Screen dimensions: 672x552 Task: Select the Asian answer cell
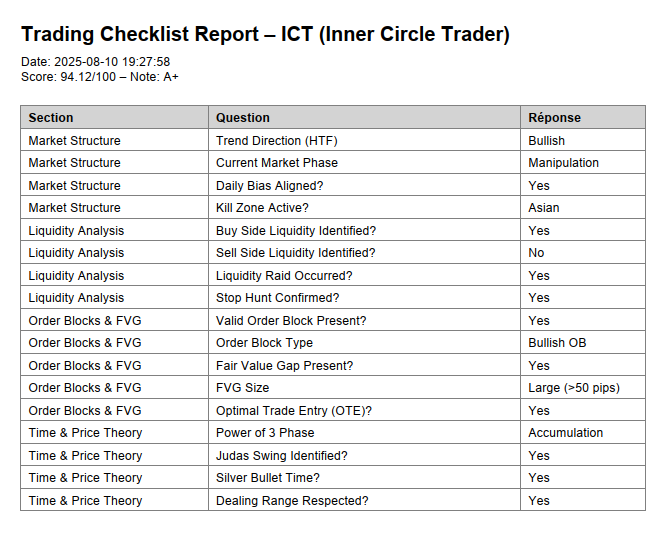pyautogui.click(x=544, y=208)
